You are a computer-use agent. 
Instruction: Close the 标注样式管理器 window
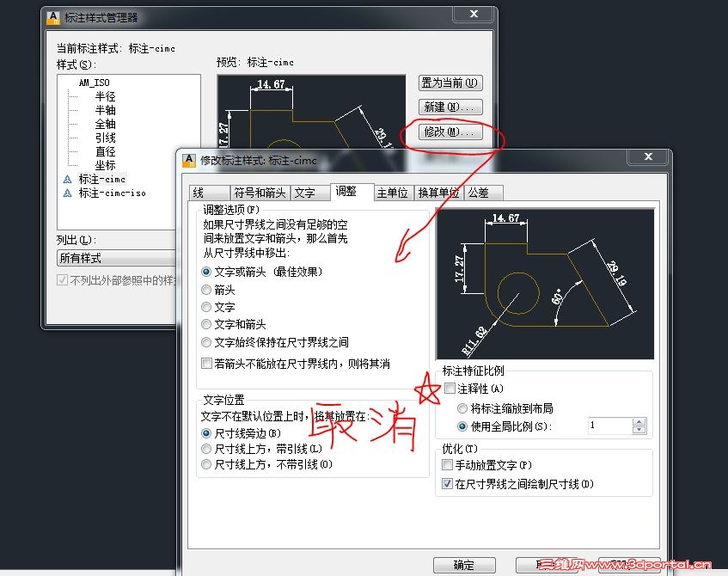[473, 14]
